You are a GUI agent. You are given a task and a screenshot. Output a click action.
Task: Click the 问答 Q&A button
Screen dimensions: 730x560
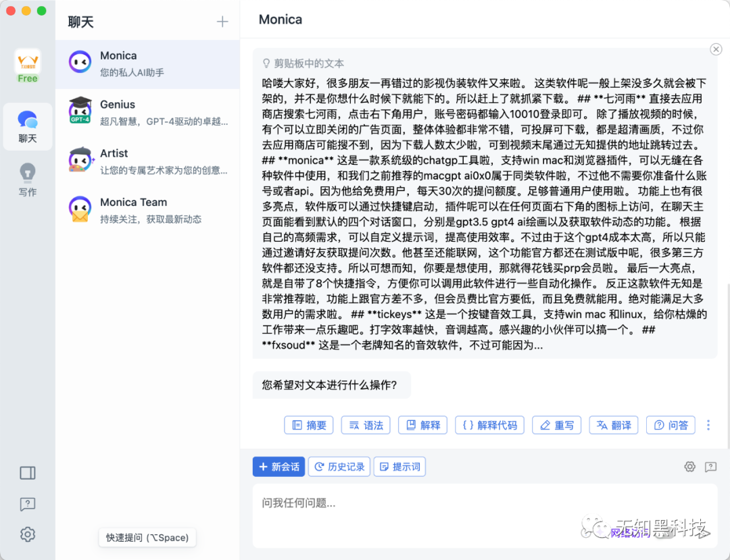(x=671, y=425)
